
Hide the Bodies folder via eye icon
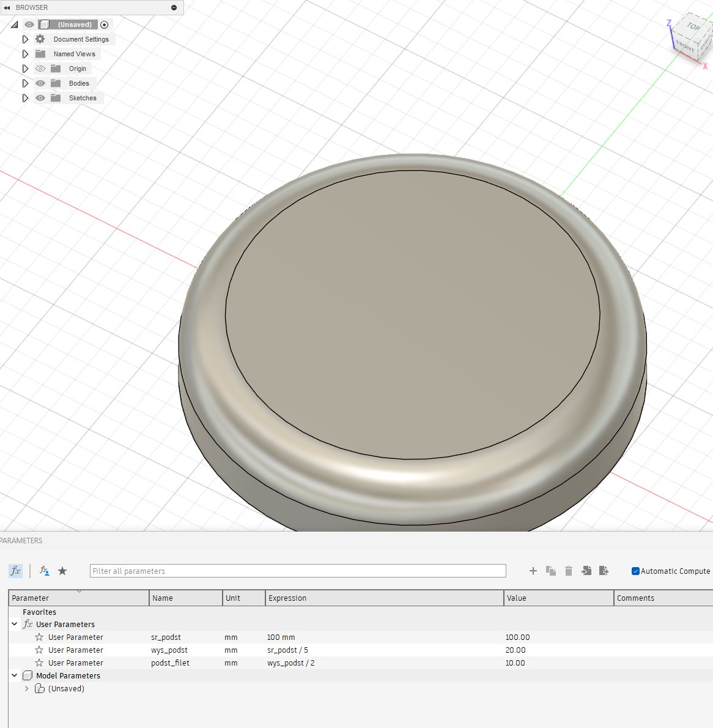point(40,83)
